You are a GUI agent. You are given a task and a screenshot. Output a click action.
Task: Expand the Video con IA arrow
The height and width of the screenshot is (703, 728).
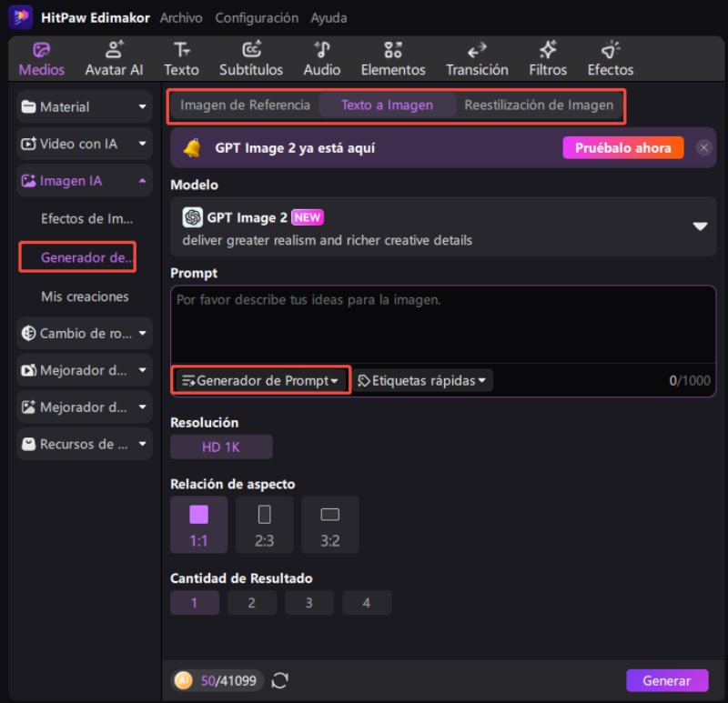pyautogui.click(x=143, y=144)
